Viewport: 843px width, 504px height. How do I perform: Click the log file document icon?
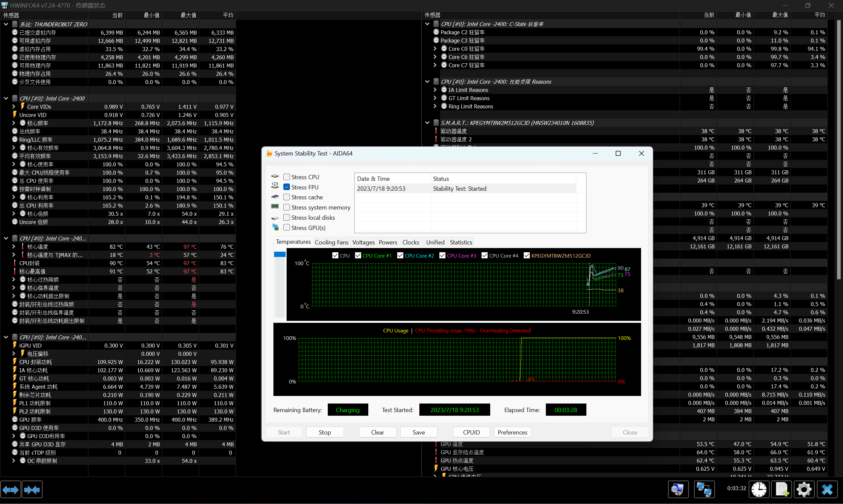782,490
